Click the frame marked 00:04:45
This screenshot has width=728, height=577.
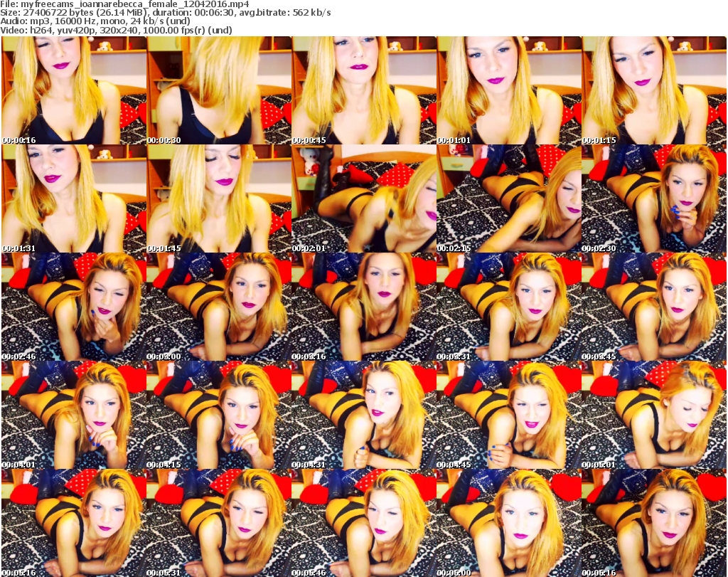tap(508, 415)
